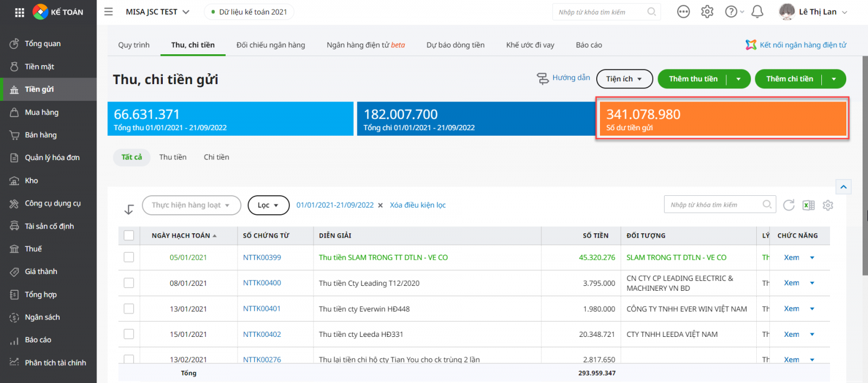Click the chat messages bubble icon
The width and height of the screenshot is (868, 383).
pos(684,12)
